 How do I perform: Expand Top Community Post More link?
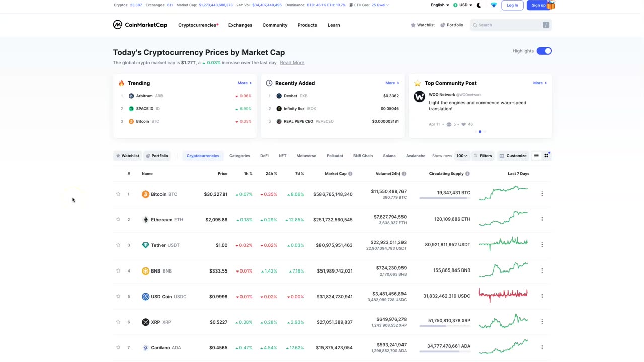pyautogui.click(x=540, y=83)
